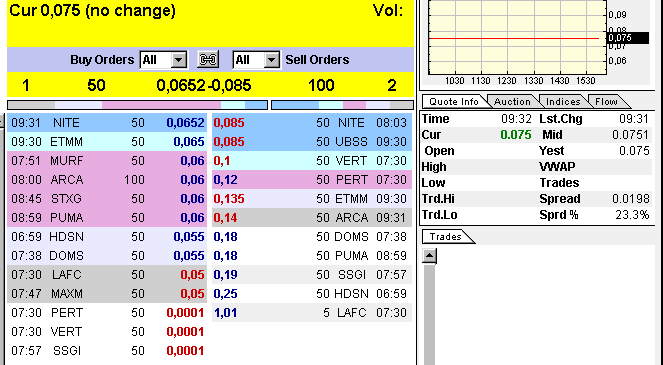Click the Vol: label in header

point(388,11)
